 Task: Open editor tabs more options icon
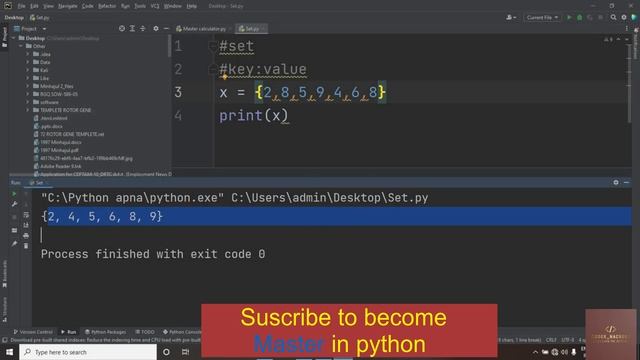(627, 29)
